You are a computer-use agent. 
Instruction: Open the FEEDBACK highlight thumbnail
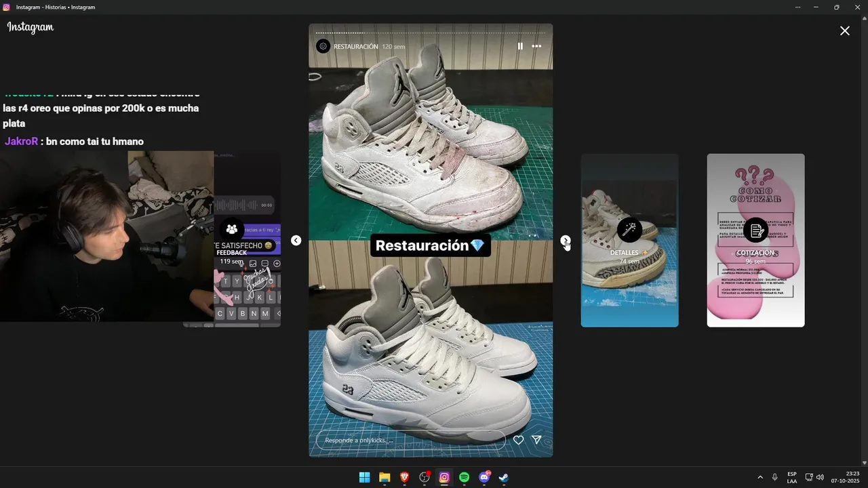click(x=232, y=241)
